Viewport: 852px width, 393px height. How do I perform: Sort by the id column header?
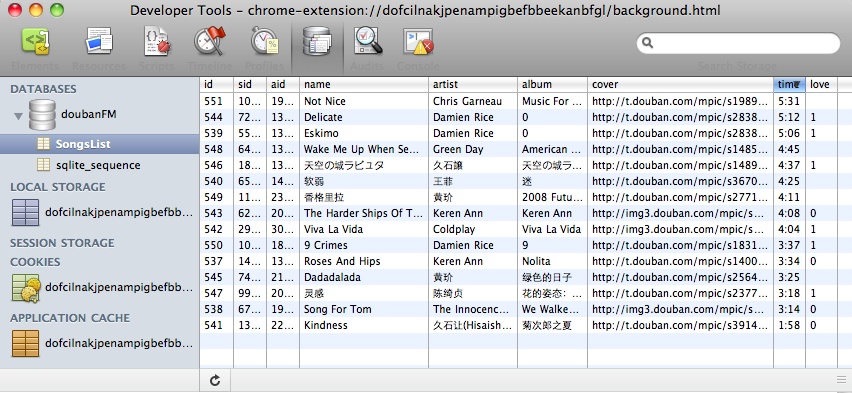tap(216, 84)
